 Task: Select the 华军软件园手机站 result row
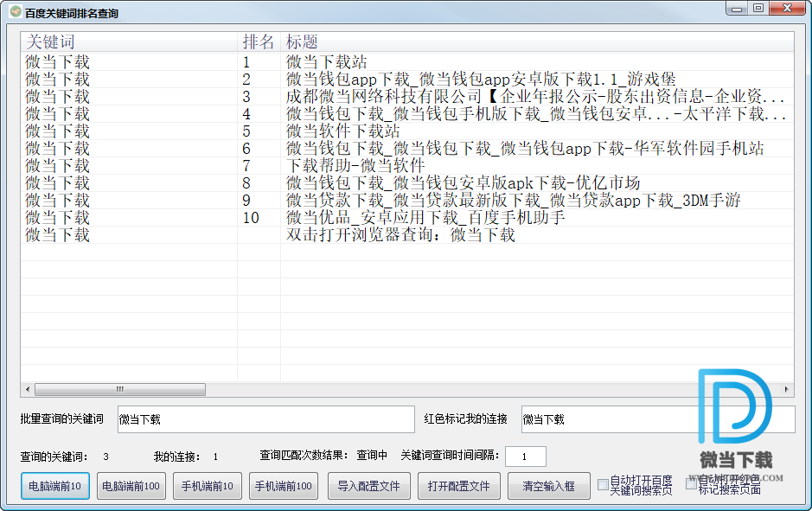tap(407, 149)
